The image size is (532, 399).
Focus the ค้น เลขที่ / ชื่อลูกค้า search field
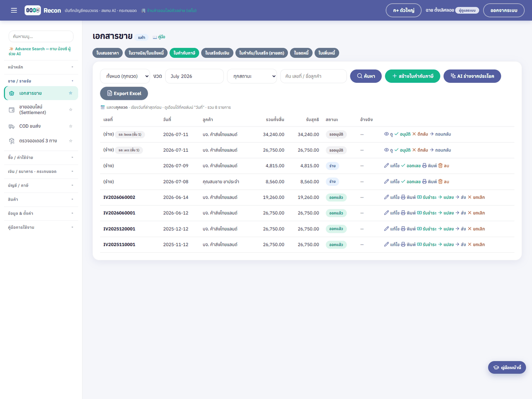pyautogui.click(x=313, y=76)
